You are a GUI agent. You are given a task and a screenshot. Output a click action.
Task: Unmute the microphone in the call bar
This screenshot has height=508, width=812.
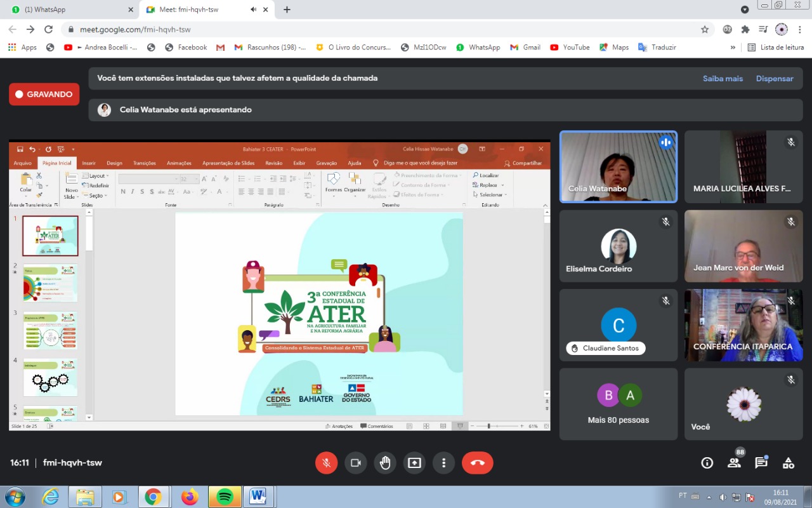click(326, 463)
